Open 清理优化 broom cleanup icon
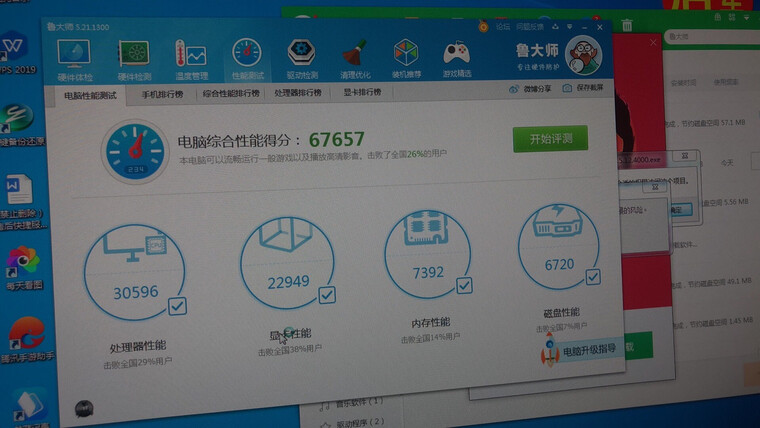Screen dimensions: 760x428 click(355, 59)
